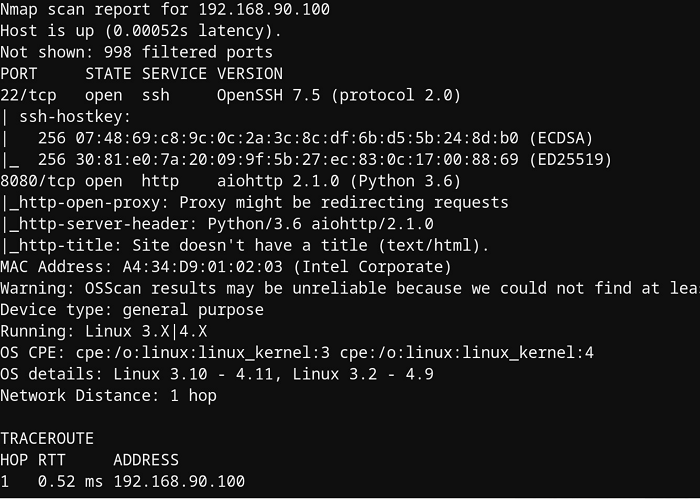Click the http-server-header script line

217,224
